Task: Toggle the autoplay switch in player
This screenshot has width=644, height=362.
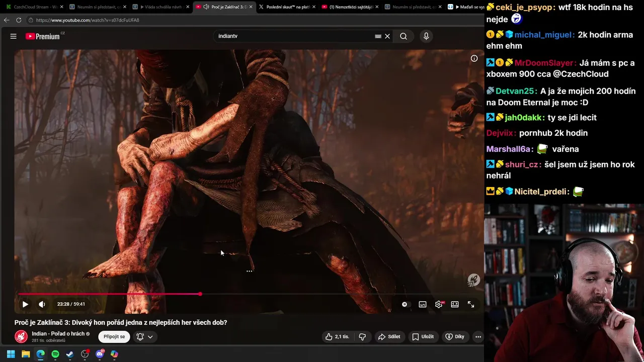Action: (406, 304)
